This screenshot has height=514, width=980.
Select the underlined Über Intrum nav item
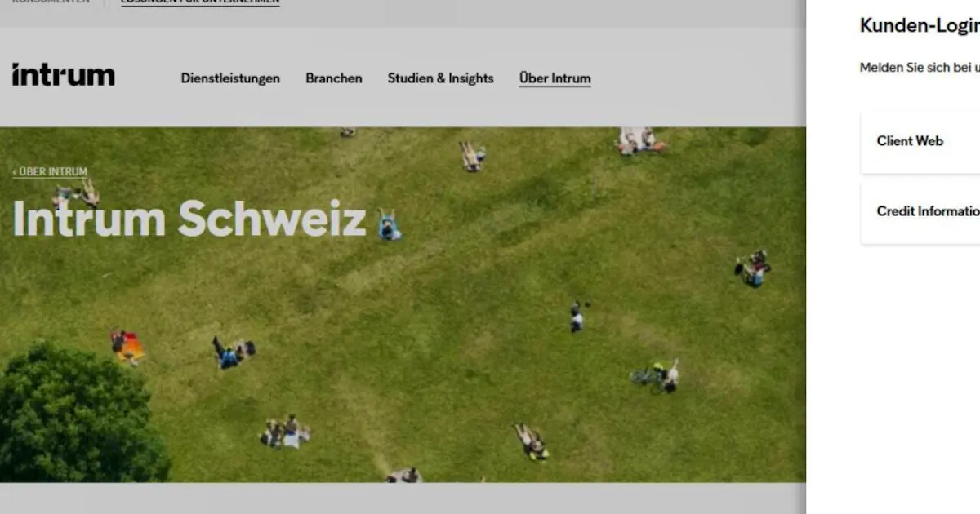point(555,78)
